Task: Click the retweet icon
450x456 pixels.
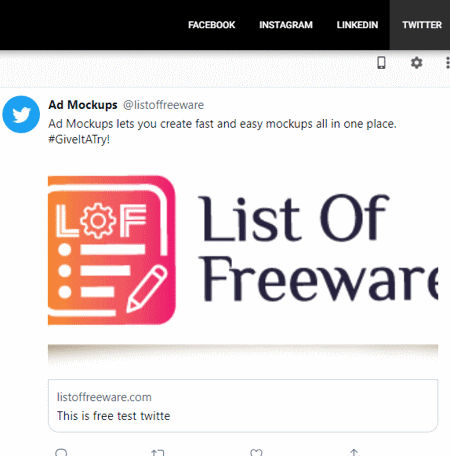Action: [157, 452]
